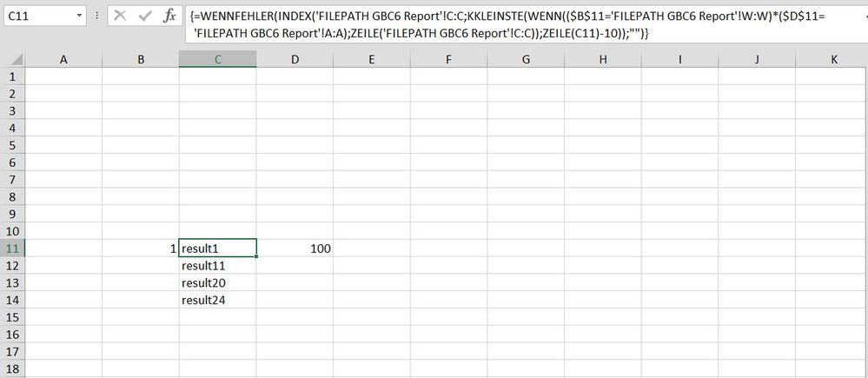Select row 11 header
This screenshot has height=378, width=868.
12,248
